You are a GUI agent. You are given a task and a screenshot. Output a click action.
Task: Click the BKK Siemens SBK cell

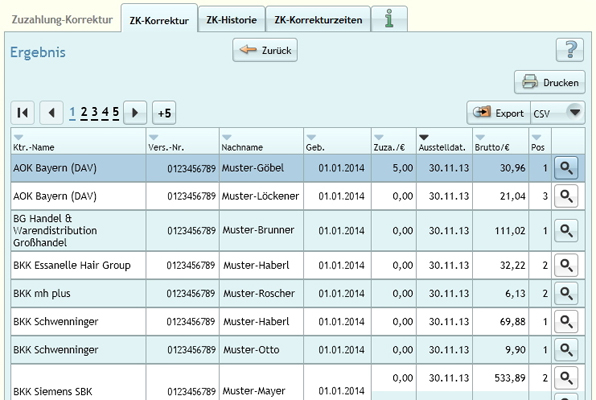[78, 382]
